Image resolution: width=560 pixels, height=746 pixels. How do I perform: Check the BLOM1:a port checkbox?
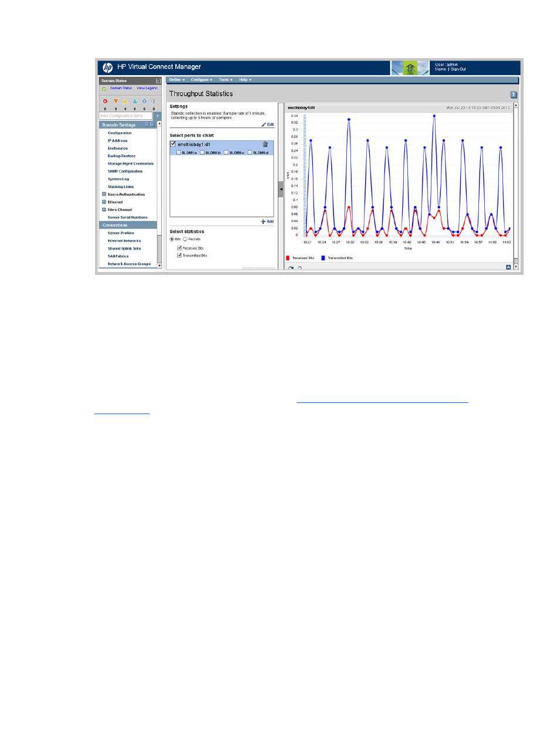[178, 153]
